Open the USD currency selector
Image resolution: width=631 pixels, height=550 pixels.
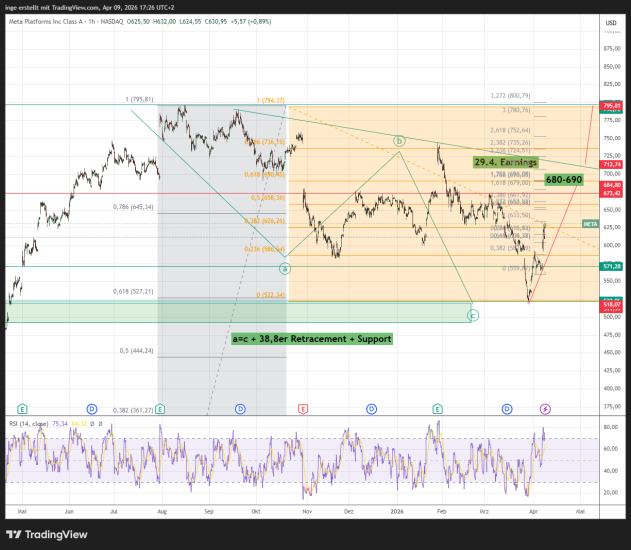(609, 20)
